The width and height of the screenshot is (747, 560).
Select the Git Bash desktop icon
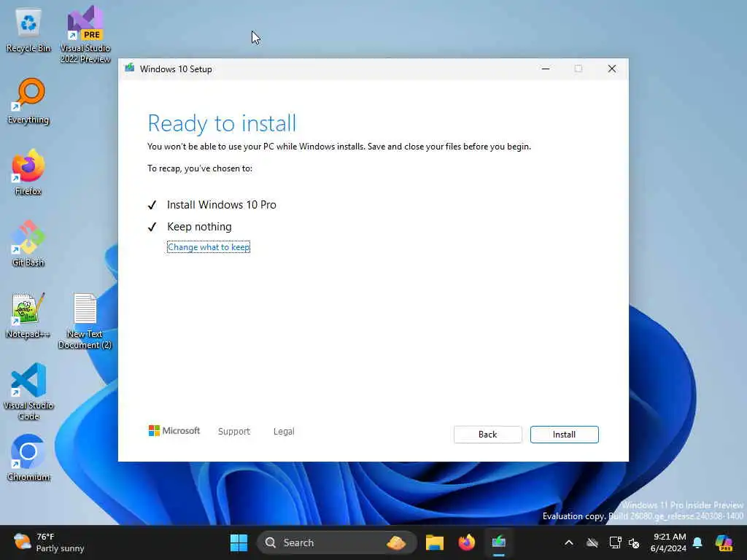pos(28,244)
